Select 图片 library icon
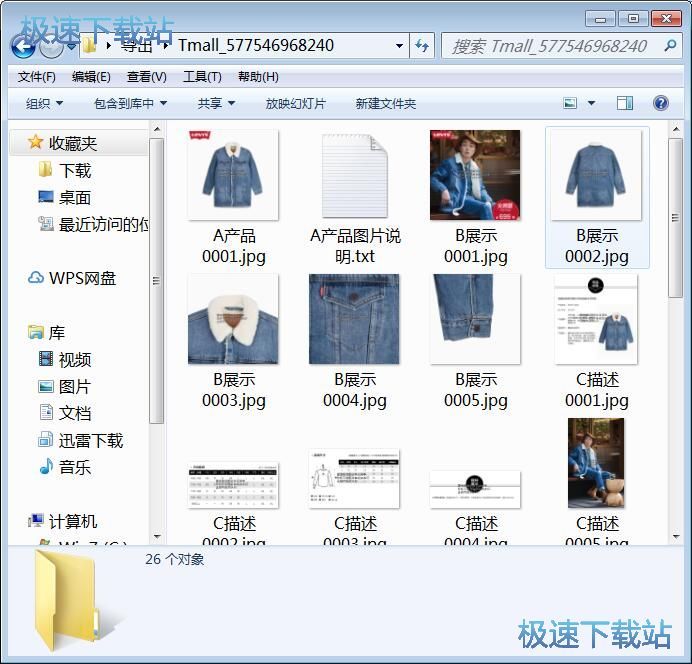Viewport: 692px width, 664px height. coord(45,386)
